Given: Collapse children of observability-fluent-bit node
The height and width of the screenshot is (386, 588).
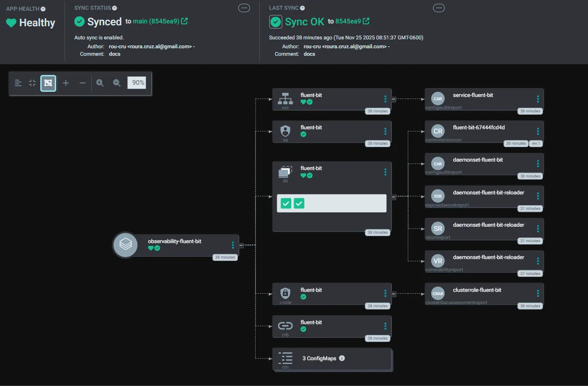Looking at the screenshot, I should click(241, 245).
